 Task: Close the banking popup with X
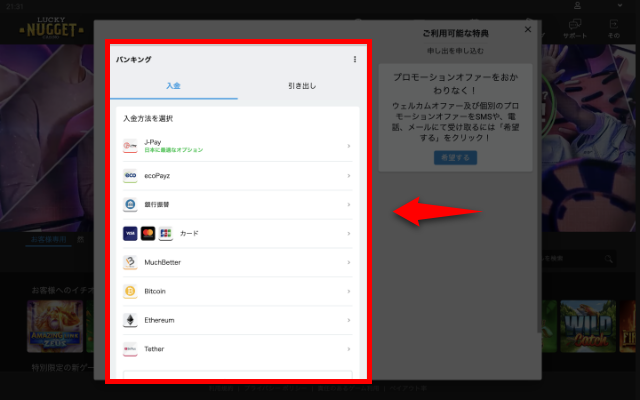tap(528, 30)
